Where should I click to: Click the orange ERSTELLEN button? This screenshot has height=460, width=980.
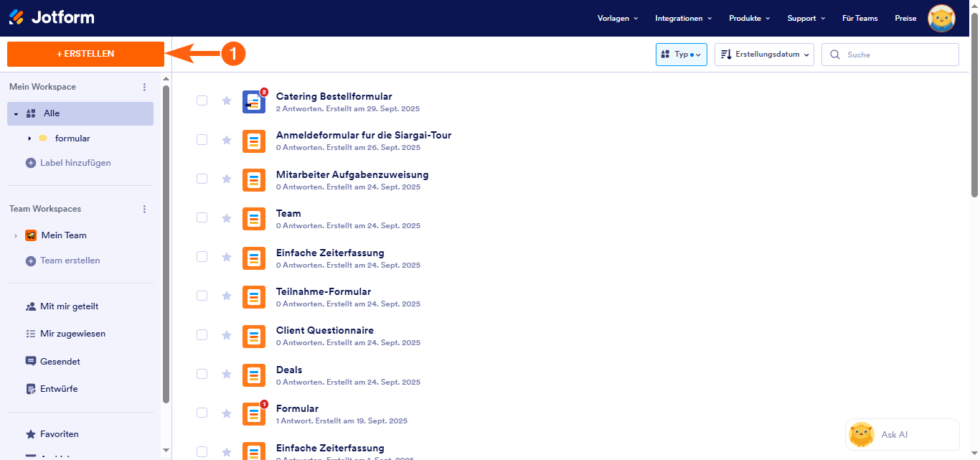coord(85,54)
